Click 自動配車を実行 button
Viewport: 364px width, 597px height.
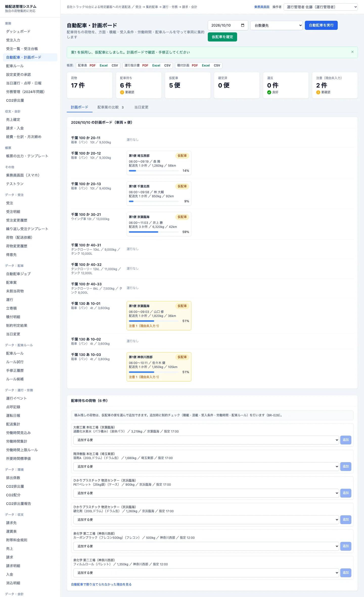coord(321,25)
